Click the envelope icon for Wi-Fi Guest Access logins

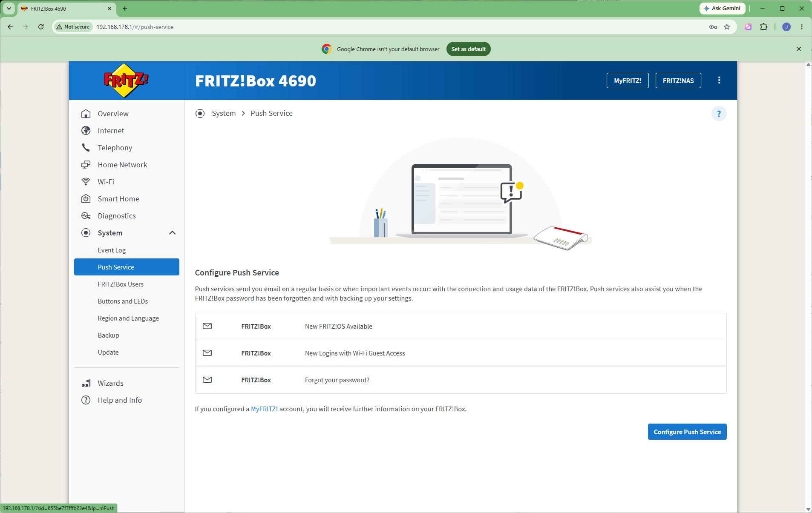207,353
